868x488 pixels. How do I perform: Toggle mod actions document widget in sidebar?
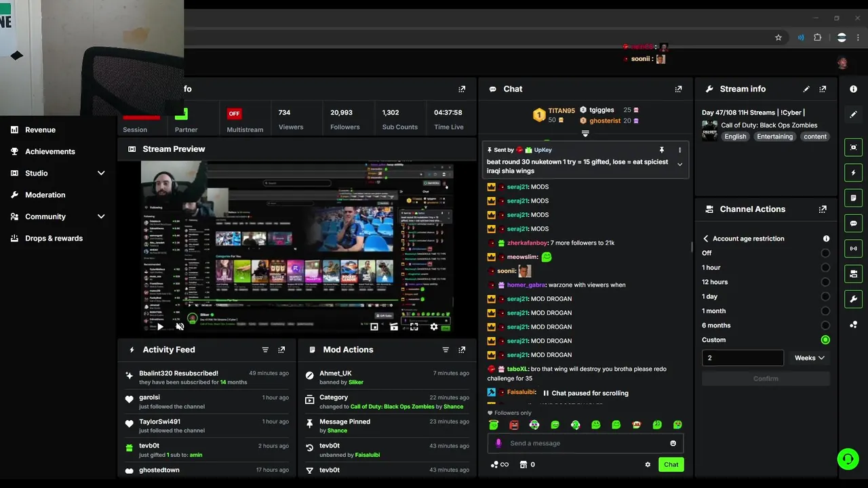pyautogui.click(x=853, y=198)
